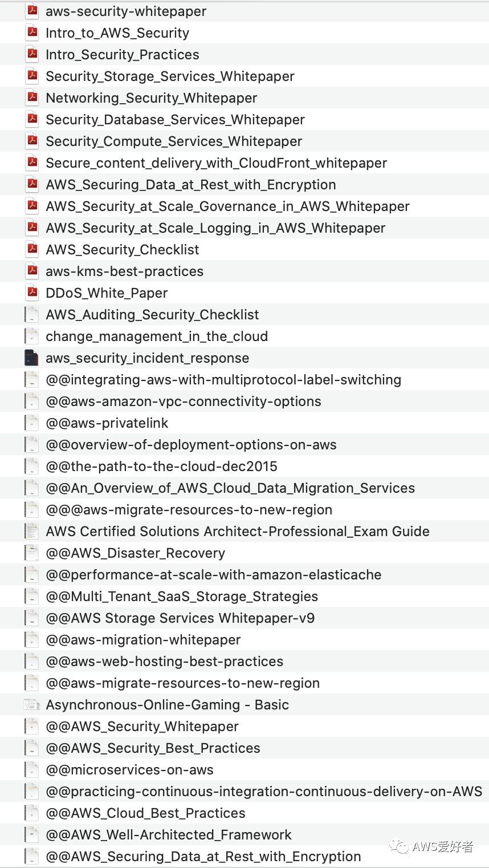This screenshot has width=489, height=868.
Task: Click the icon for Asynchronous-Online-Gaming - Basic
Action: (x=32, y=704)
